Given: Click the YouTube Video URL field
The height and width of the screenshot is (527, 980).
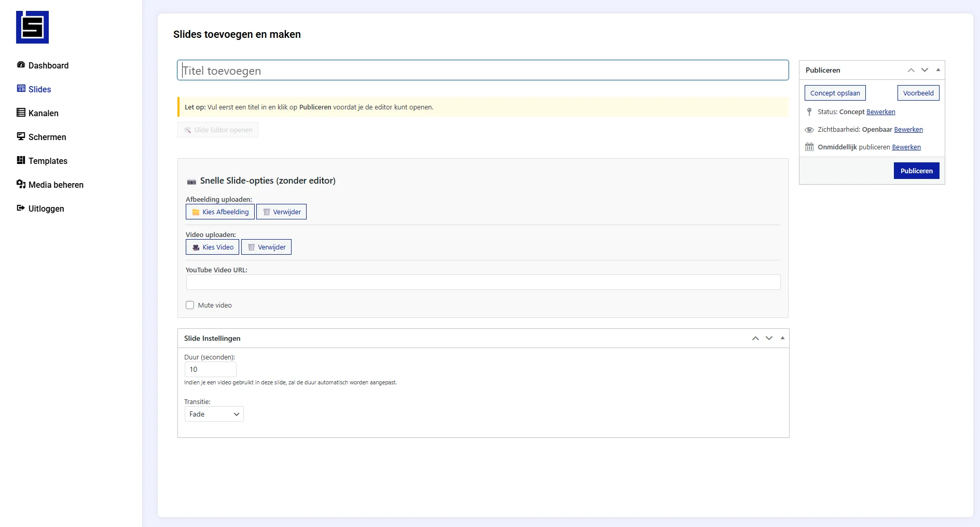Looking at the screenshot, I should [482, 282].
